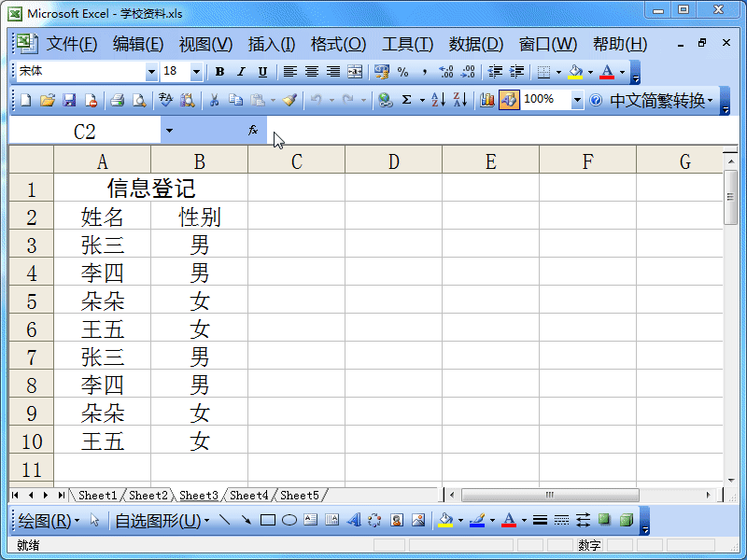Screen dimensions: 747x560
Task: Switch to Sheet4 tab
Action: 248,496
